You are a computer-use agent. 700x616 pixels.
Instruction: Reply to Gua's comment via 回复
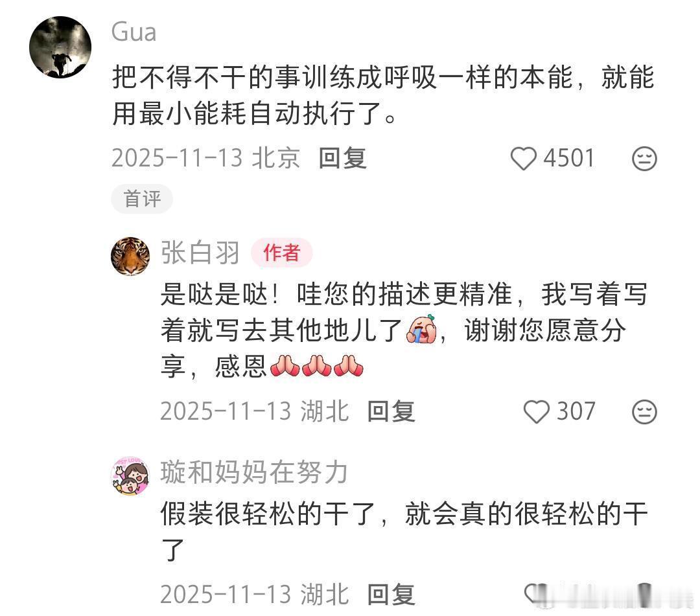[342, 158]
